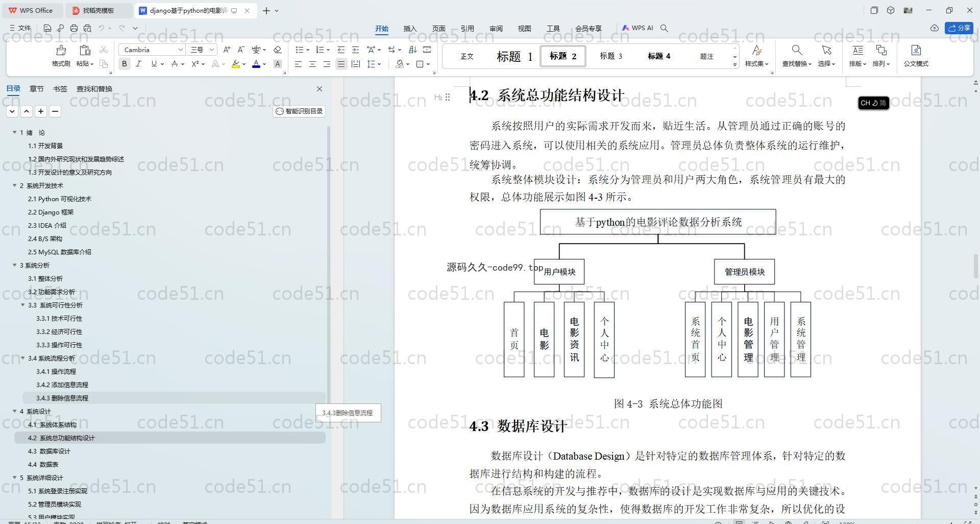Click the WPS AI search magnifier icon
This screenshot has width=980, height=524.
click(x=664, y=29)
